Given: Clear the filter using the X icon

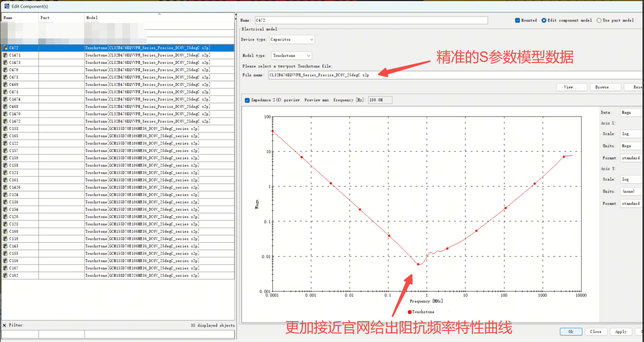Looking at the screenshot, I should coord(5,325).
